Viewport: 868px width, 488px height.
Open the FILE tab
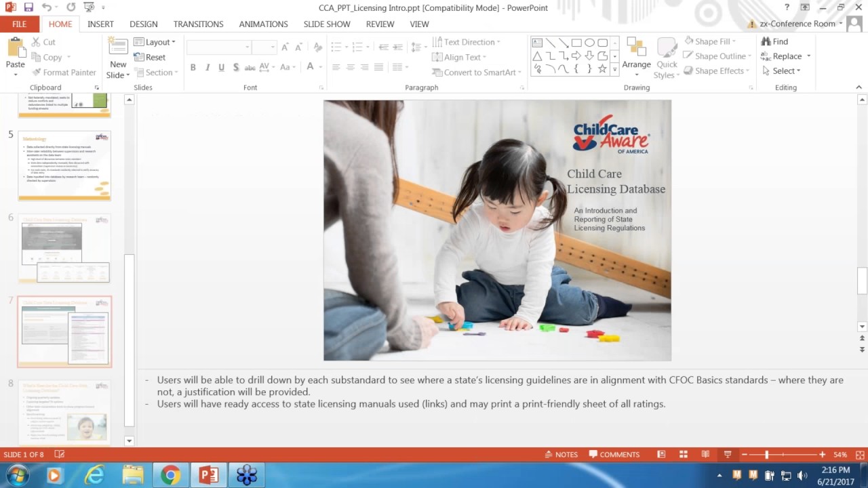coord(19,24)
